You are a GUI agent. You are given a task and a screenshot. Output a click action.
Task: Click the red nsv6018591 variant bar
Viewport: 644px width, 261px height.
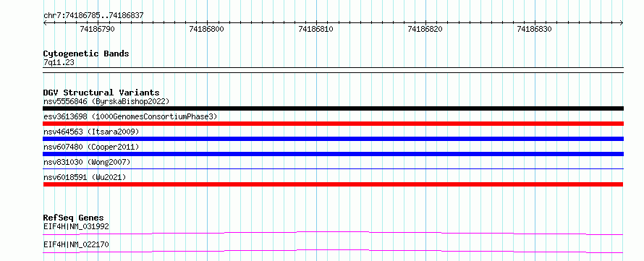tap(333, 184)
